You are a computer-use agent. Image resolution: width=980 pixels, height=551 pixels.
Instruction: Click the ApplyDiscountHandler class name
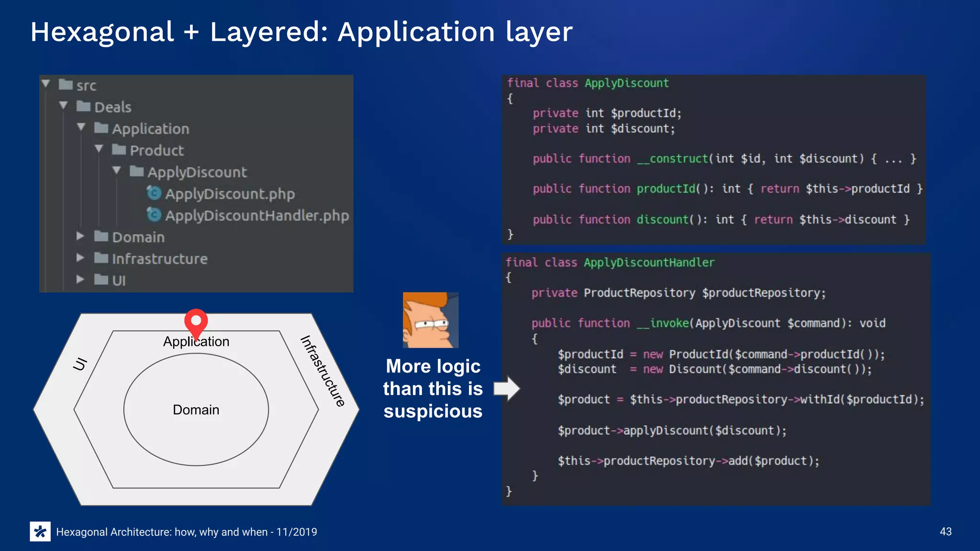[649, 263]
